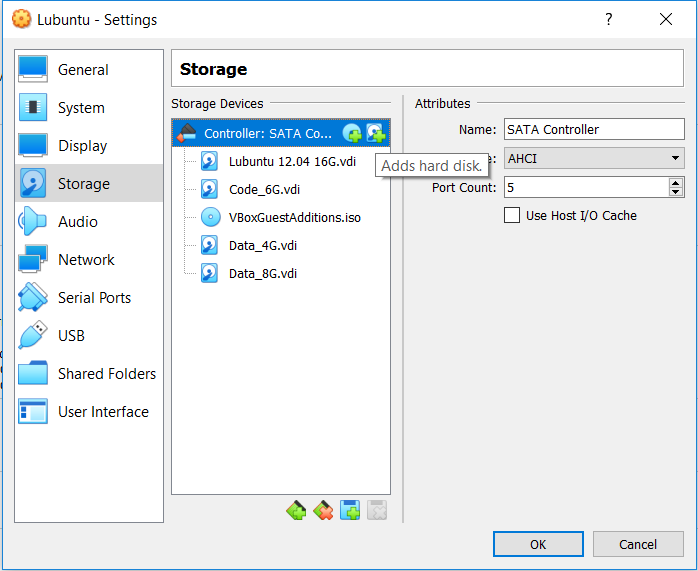Image resolution: width=698 pixels, height=571 pixels.
Task: Click the User Interface window icon
Action: [x=33, y=411]
